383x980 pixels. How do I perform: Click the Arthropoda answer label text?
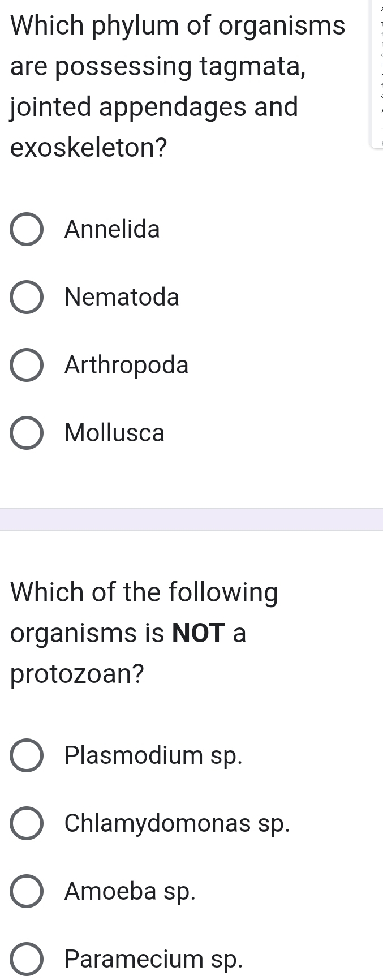click(126, 364)
